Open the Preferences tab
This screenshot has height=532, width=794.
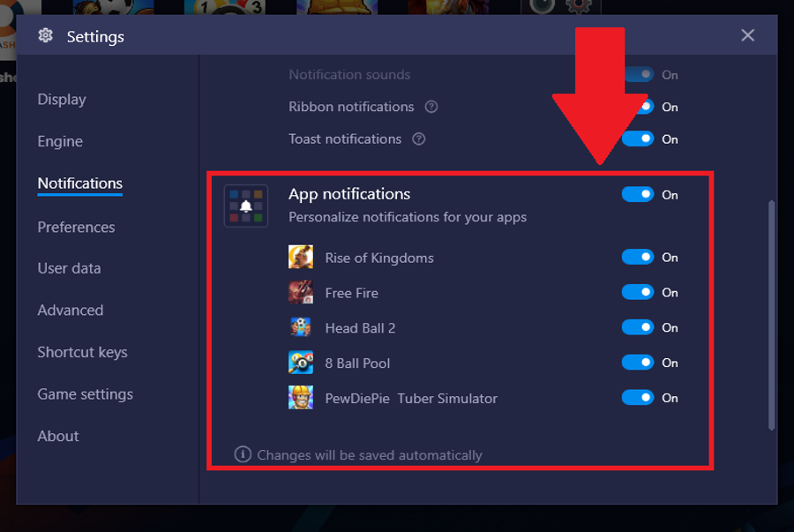pyautogui.click(x=76, y=227)
